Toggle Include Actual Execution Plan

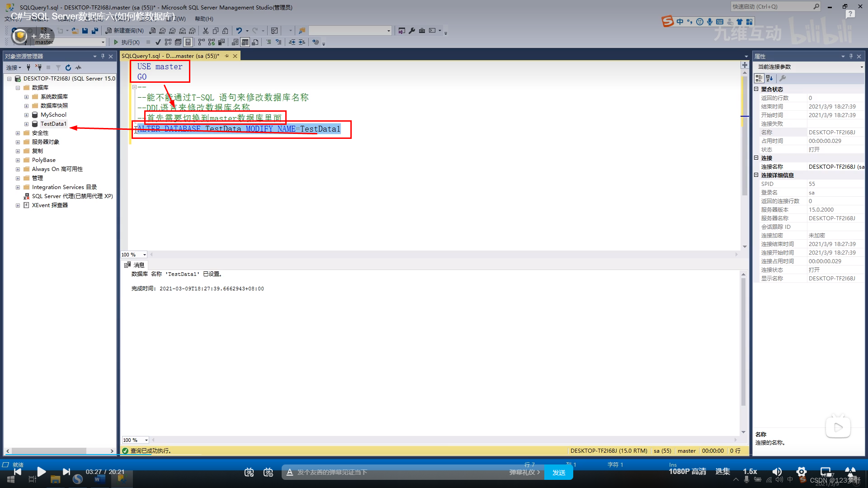(x=201, y=42)
